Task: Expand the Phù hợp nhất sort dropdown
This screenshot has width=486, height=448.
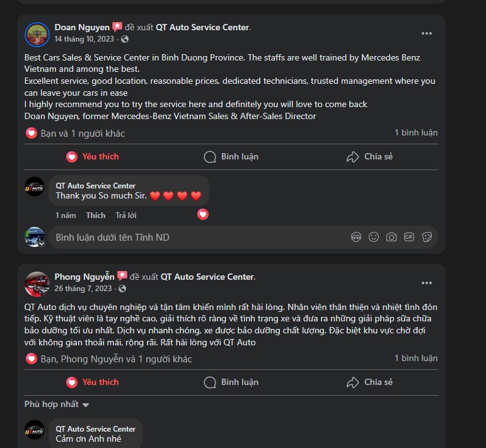Action: pyautogui.click(x=57, y=405)
